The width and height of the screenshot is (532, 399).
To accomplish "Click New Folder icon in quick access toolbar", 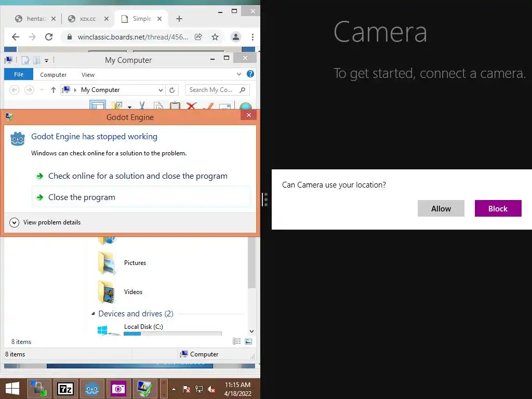I will [x=37, y=60].
